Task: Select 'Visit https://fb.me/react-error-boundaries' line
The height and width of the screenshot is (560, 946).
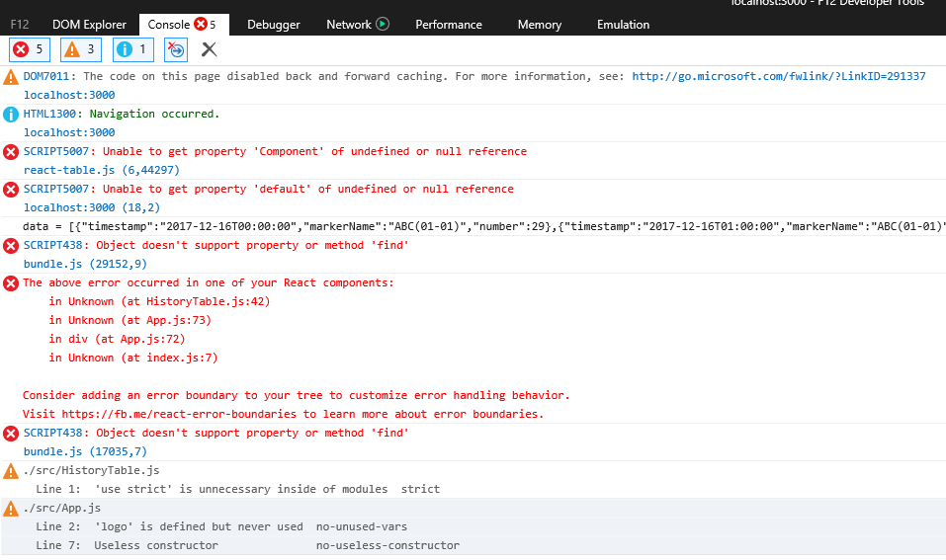Action: pos(283,414)
